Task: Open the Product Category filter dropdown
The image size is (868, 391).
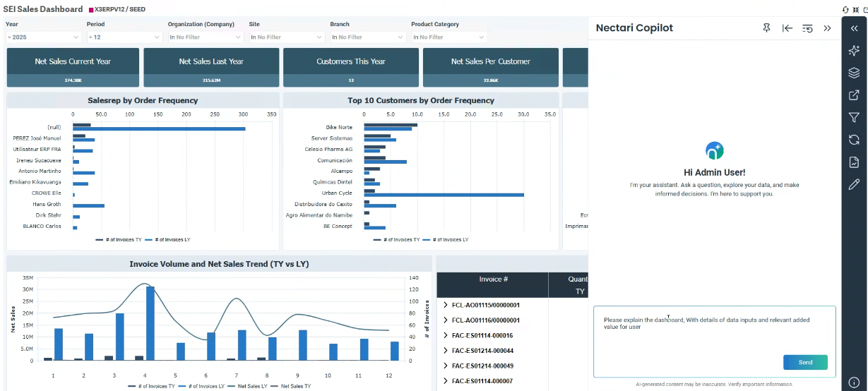Action: pos(450,37)
